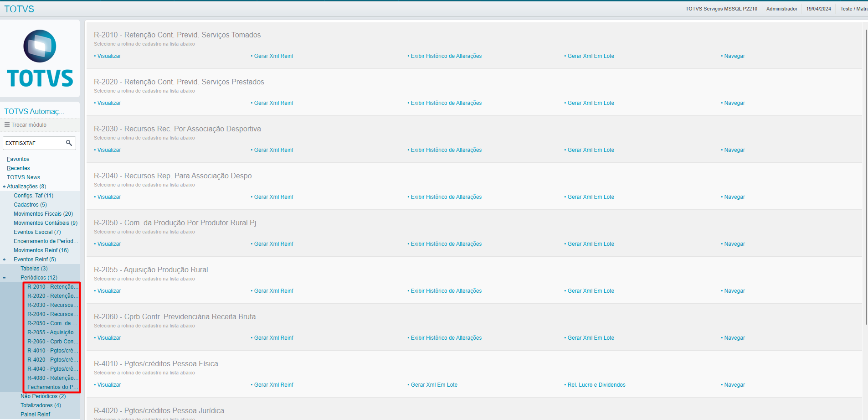Screen dimensions: 868x420
Task: Open Painel Reinf
Action: [35, 415]
